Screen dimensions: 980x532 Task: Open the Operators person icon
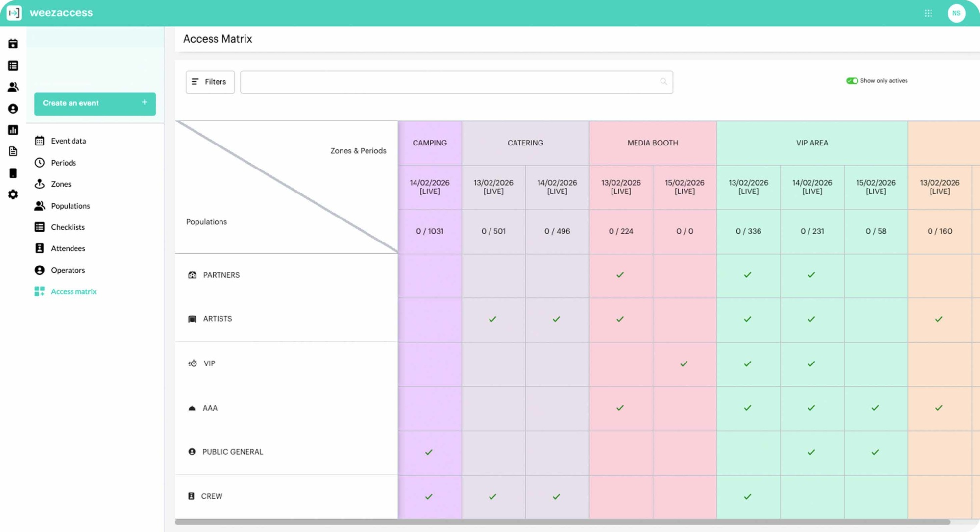click(x=40, y=270)
